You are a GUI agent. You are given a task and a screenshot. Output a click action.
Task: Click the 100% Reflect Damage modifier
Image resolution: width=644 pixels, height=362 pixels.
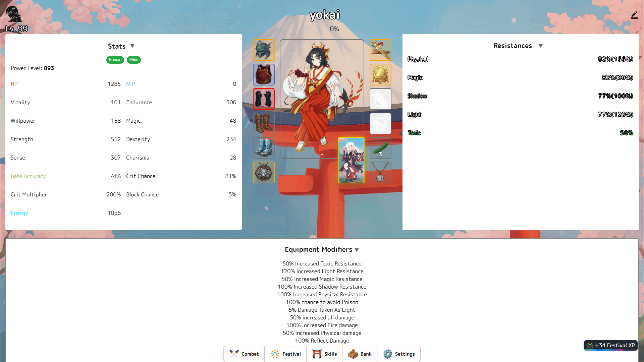click(322, 341)
